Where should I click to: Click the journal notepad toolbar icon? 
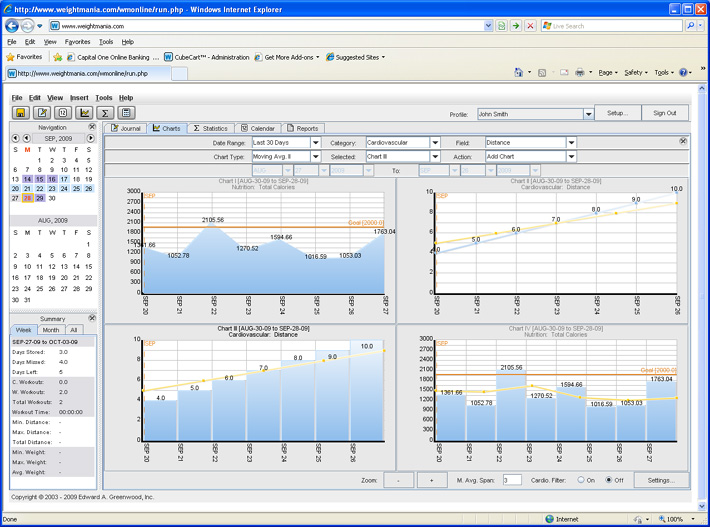tap(41, 113)
